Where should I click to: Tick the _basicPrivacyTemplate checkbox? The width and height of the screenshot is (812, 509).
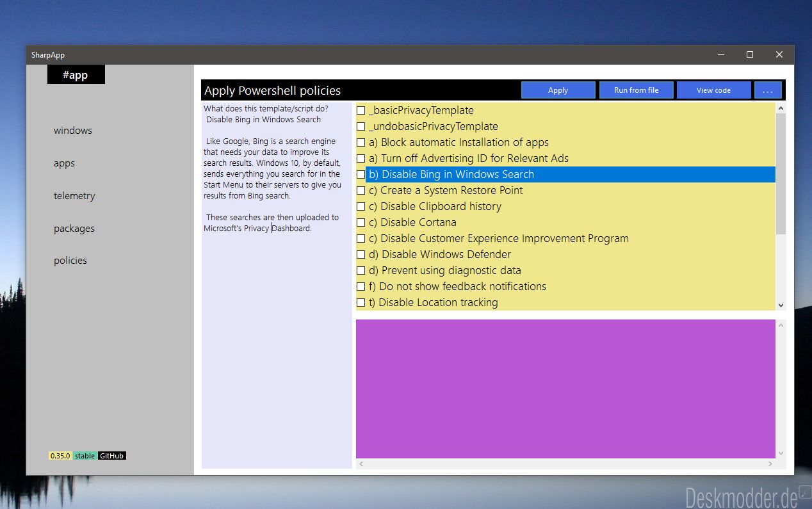361,110
